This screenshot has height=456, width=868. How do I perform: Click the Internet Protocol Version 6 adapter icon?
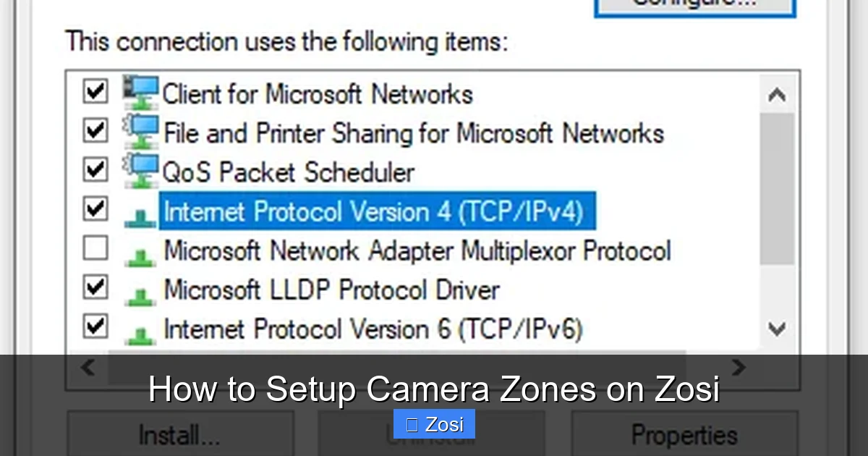141,329
